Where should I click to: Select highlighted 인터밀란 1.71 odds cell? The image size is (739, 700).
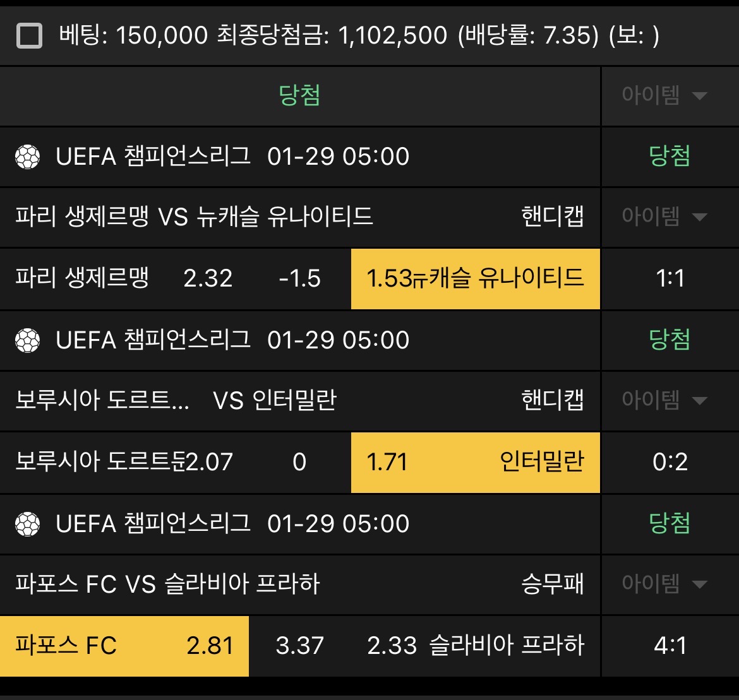[475, 462]
